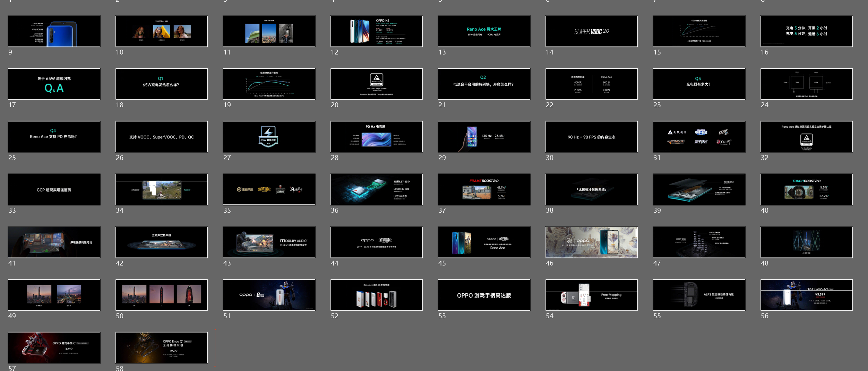868x371 pixels.
Task: Select slide 23 Q3 充电器有多大
Action: tap(699, 84)
